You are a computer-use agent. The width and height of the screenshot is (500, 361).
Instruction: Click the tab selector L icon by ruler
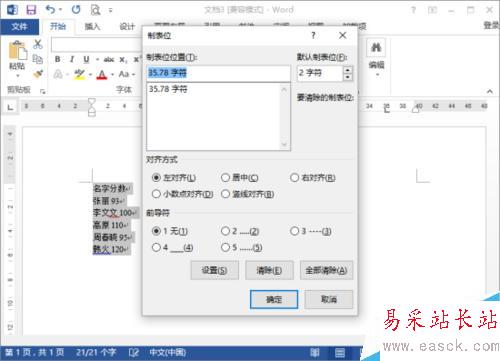11,107
